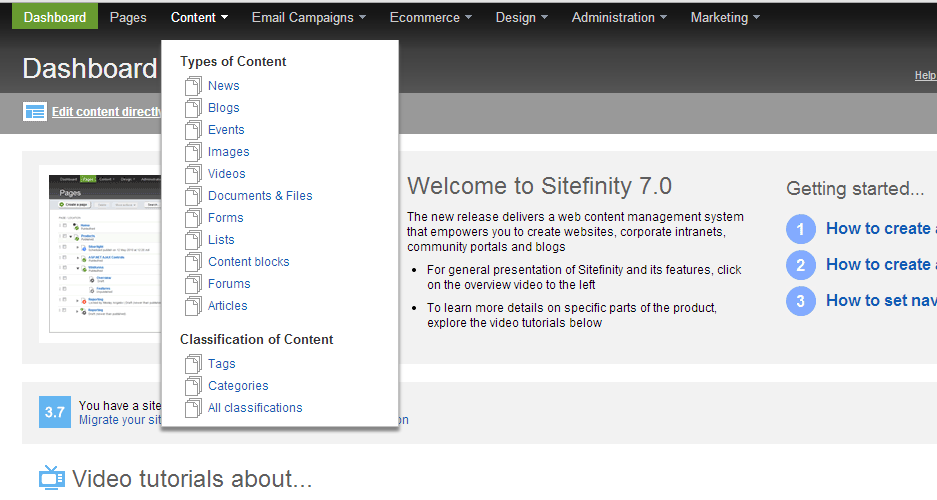The height and width of the screenshot is (500, 937).
Task: Go to the Dashboard tab
Action: tap(54, 17)
